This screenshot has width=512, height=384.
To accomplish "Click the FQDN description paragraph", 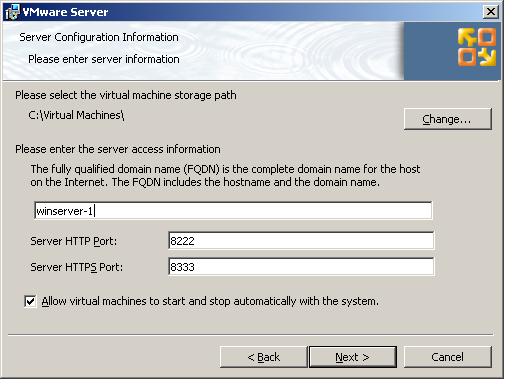I will point(225,176).
